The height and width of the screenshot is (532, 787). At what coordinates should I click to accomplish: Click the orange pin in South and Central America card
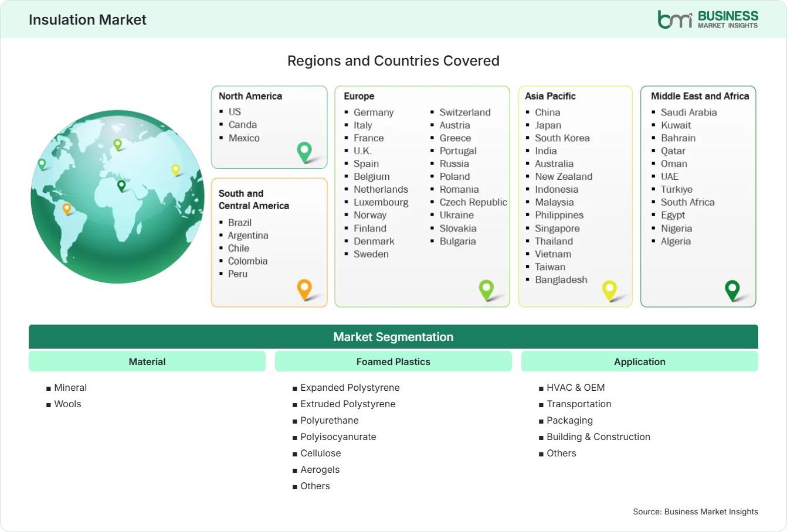point(304,289)
